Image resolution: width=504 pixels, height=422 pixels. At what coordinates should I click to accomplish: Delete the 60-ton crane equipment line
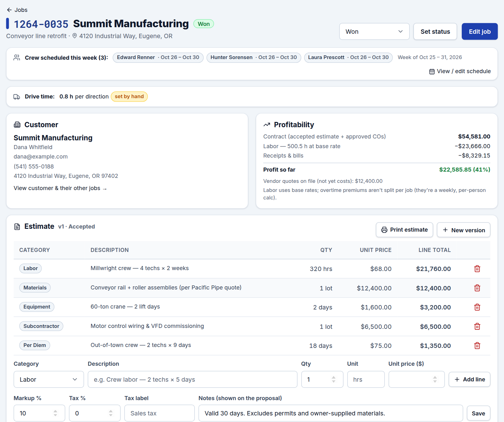(477, 307)
